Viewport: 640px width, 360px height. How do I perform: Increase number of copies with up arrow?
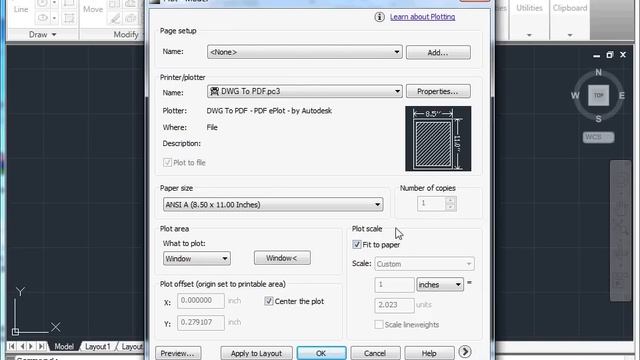[x=450, y=200]
